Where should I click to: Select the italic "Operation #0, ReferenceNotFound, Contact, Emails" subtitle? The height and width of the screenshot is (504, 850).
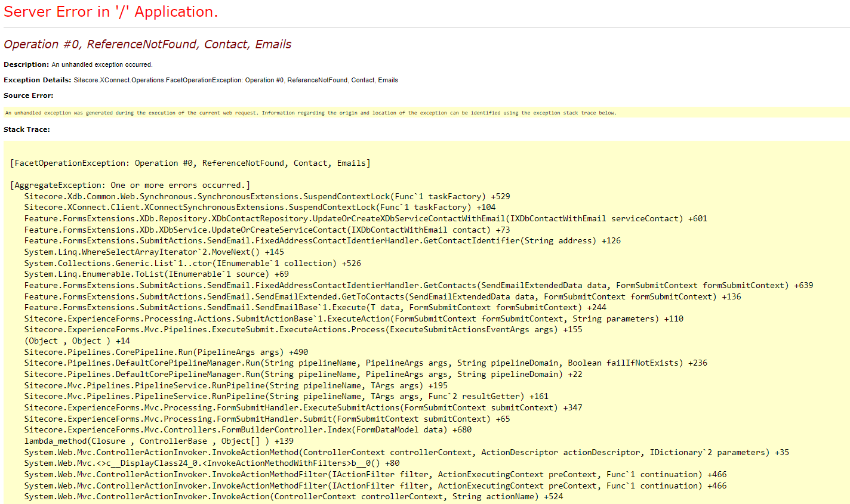(147, 45)
